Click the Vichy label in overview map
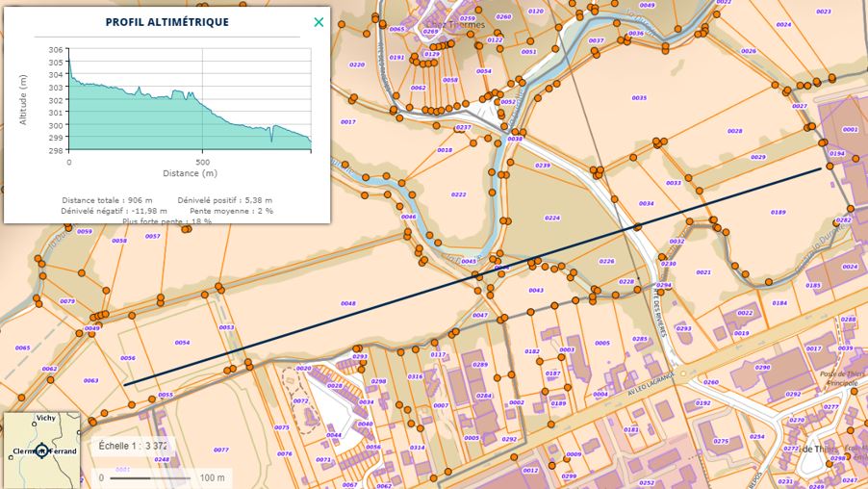Screen dimensions: 868x489 45,419
